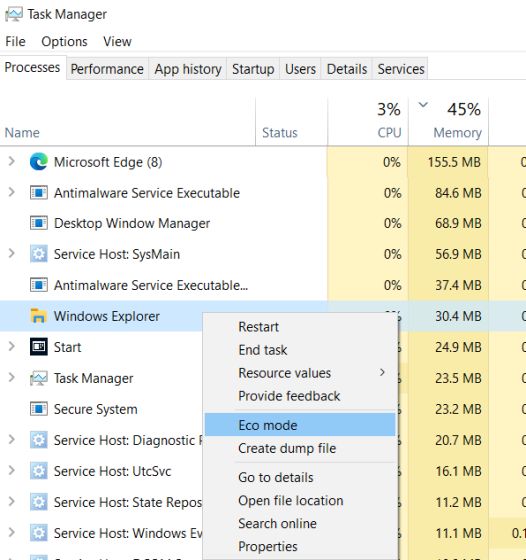Expand the Task Manager process row
Image resolution: width=526 pixels, height=560 pixels.
tap(11, 378)
